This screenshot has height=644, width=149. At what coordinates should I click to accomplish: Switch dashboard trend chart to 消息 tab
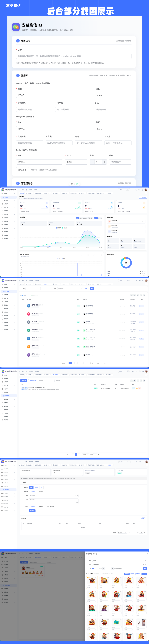(x=81, y=218)
